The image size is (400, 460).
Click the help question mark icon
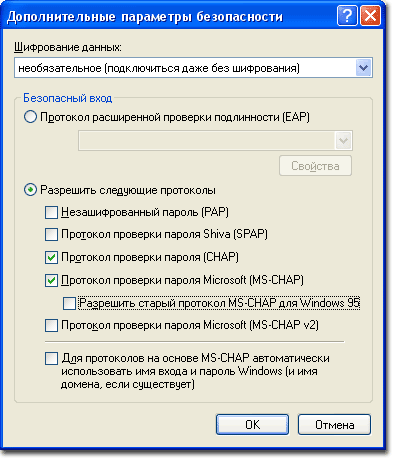point(347,16)
